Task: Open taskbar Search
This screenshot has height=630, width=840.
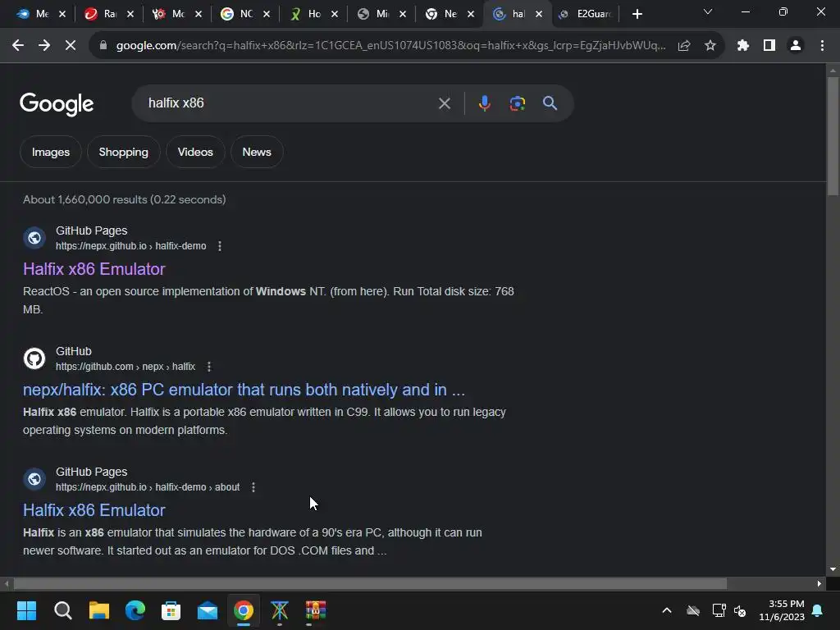Action: coord(62,610)
